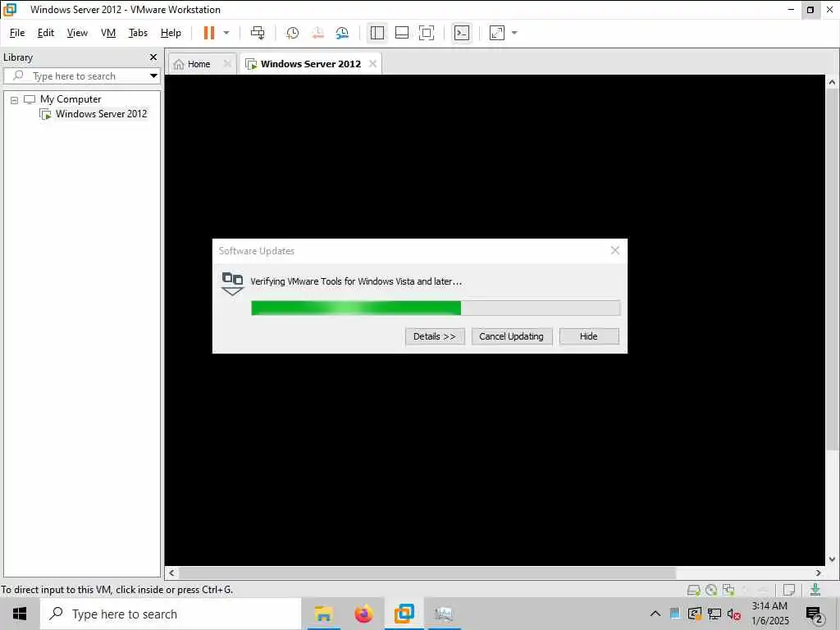Click the horizontal scrollbar right arrow
Viewport: 840px width, 630px height.
click(818, 573)
